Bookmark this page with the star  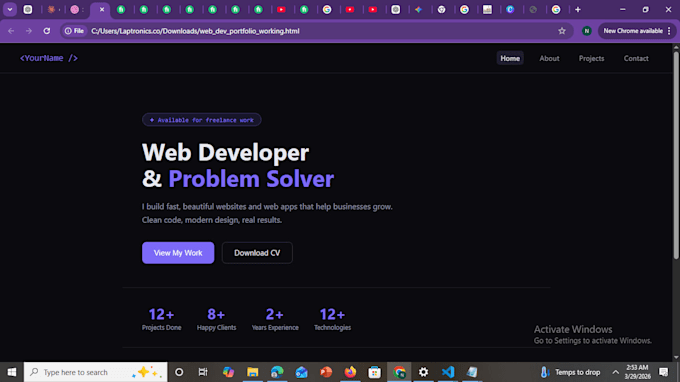point(562,31)
